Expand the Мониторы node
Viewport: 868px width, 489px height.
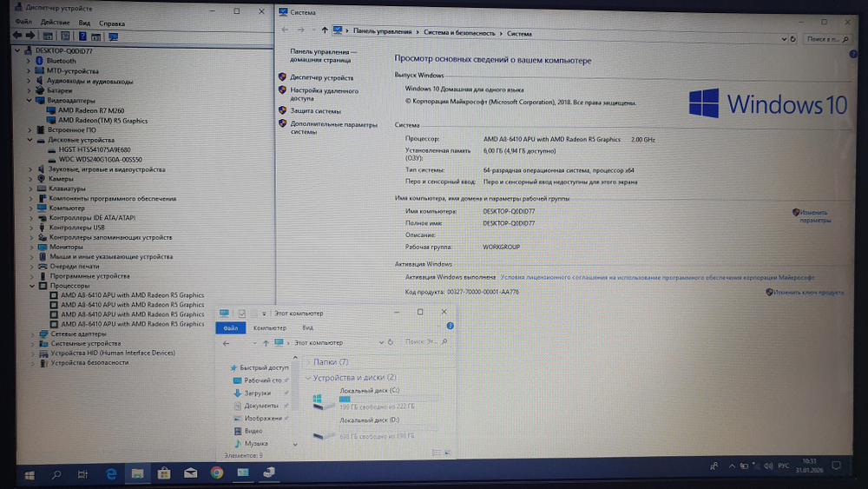click(x=31, y=247)
